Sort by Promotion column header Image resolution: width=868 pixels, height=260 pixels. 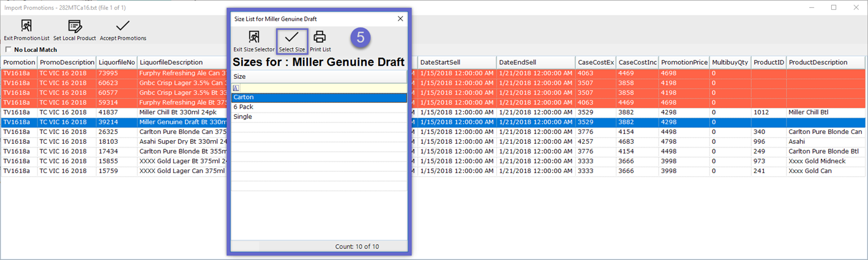(x=20, y=62)
